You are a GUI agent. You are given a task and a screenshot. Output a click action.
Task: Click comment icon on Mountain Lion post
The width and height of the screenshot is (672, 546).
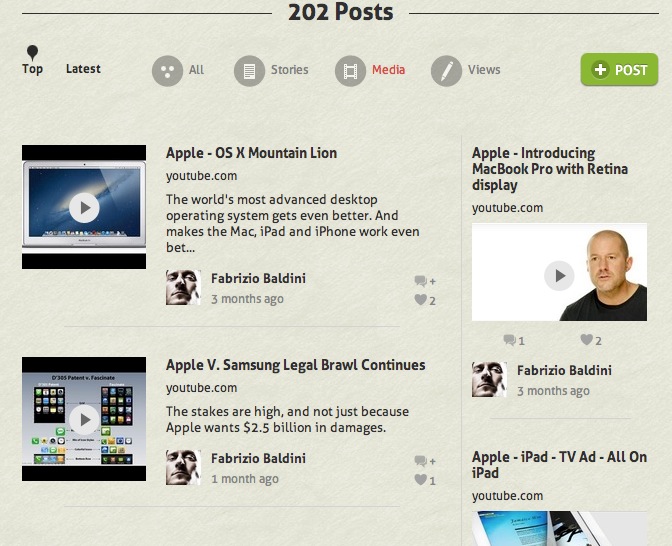[x=421, y=281]
